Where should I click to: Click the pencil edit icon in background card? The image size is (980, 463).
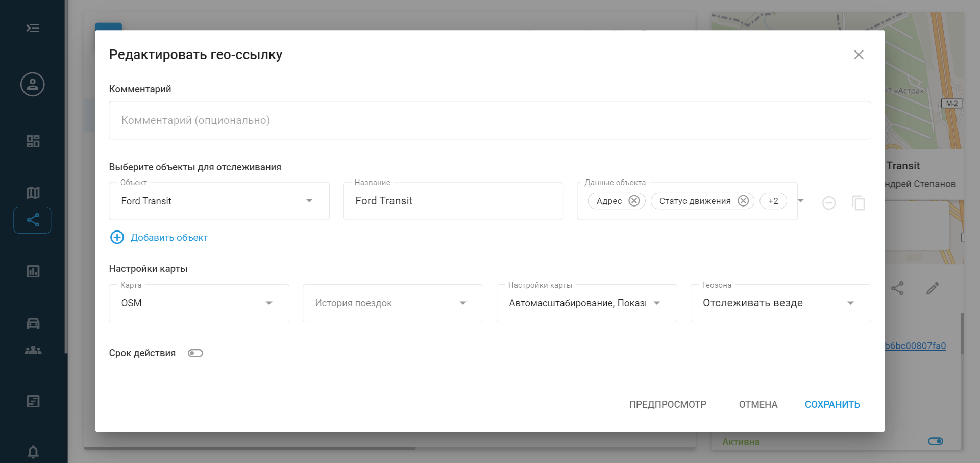pyautogui.click(x=933, y=288)
